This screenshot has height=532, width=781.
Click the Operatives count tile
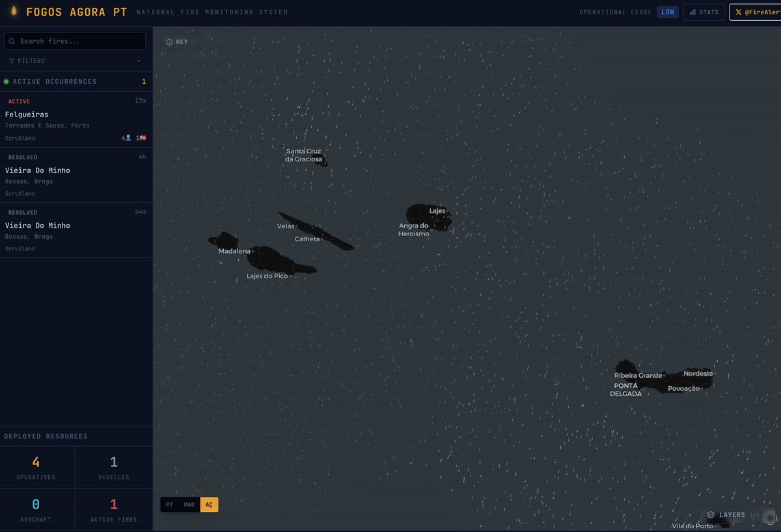pos(36,467)
